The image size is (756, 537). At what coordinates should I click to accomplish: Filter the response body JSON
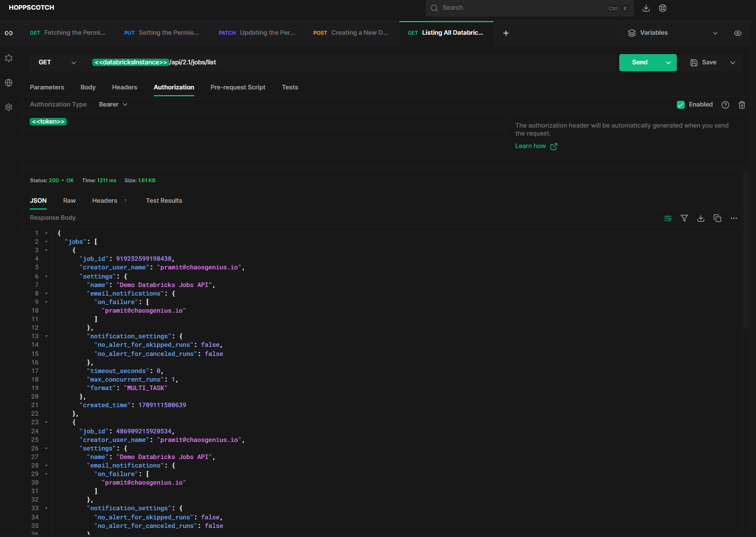(x=684, y=218)
